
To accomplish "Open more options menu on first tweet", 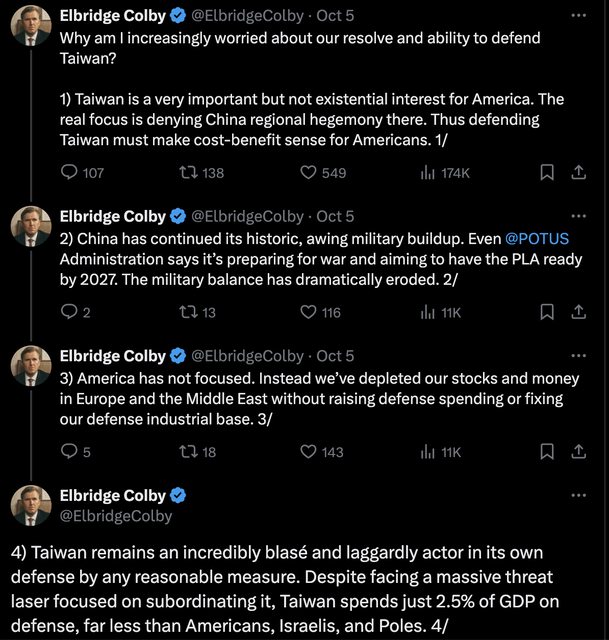I will tap(578, 16).
